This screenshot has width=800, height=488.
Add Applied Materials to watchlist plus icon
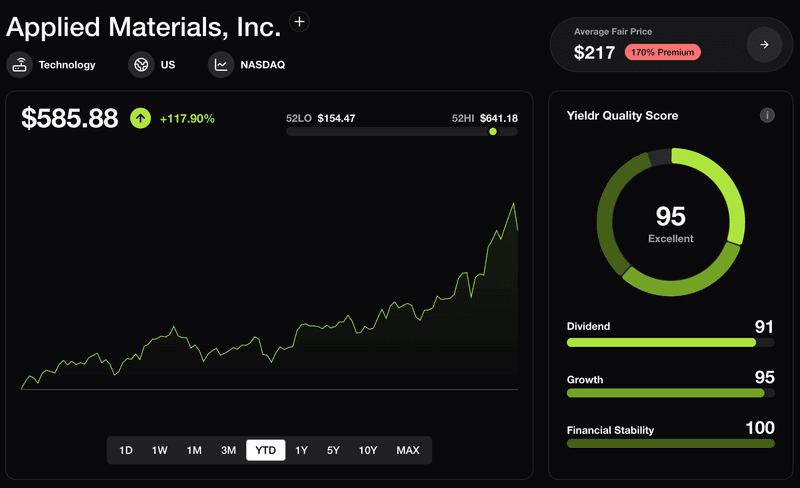[x=299, y=21]
